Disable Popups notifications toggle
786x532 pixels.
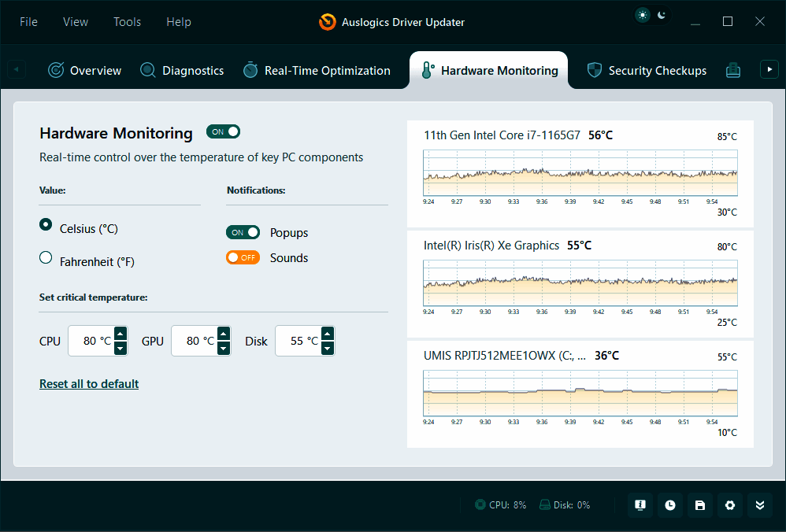click(243, 232)
